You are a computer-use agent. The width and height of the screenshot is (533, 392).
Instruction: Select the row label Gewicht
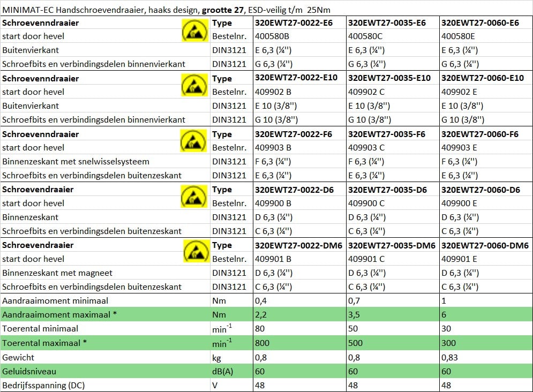(x=18, y=357)
